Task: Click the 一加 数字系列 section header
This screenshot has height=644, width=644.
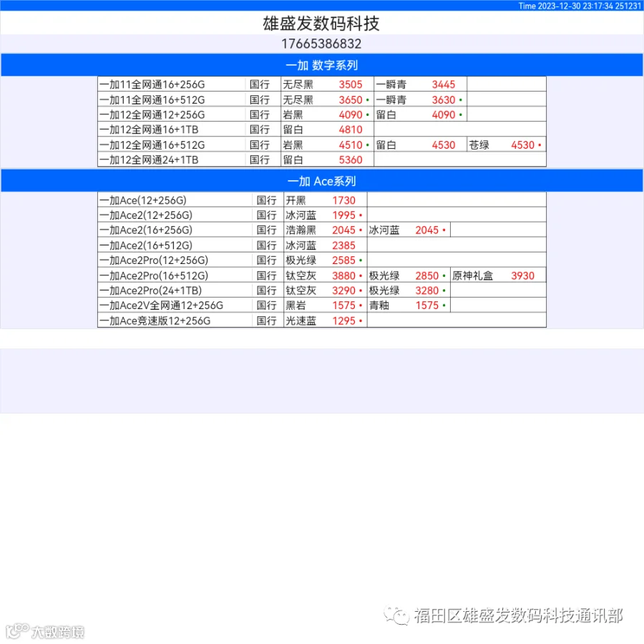Action: coord(321,65)
